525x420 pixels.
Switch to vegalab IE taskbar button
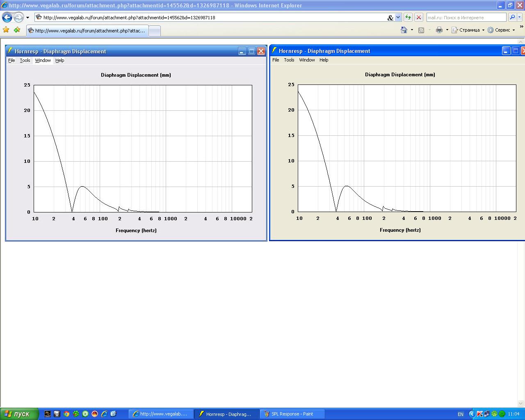(x=161, y=414)
